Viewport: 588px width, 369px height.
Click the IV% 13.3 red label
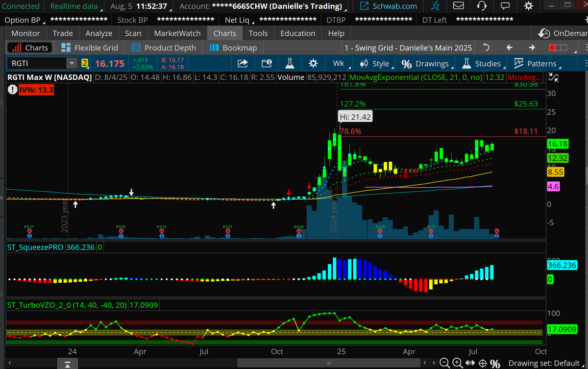click(36, 90)
